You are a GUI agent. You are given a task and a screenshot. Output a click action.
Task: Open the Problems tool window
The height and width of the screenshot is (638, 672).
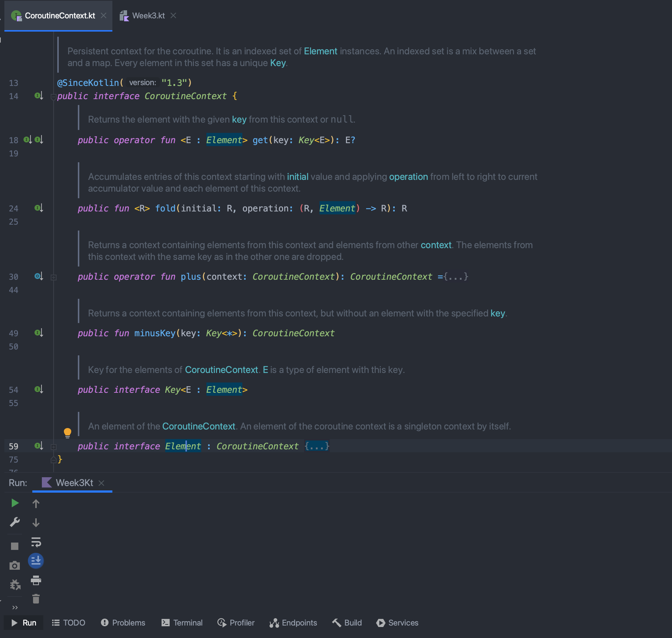123,623
